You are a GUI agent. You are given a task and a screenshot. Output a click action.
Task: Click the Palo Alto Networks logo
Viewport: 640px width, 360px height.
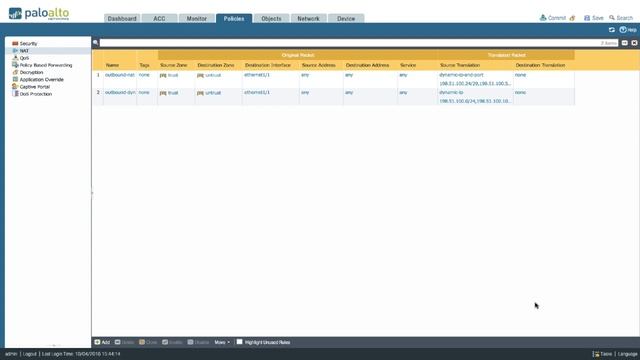tap(39, 14)
